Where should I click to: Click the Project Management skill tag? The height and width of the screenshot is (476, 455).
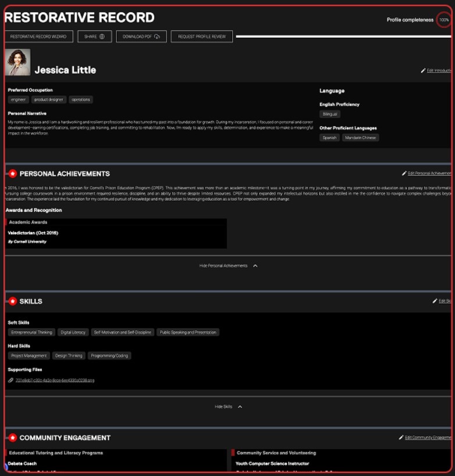[x=29, y=356]
